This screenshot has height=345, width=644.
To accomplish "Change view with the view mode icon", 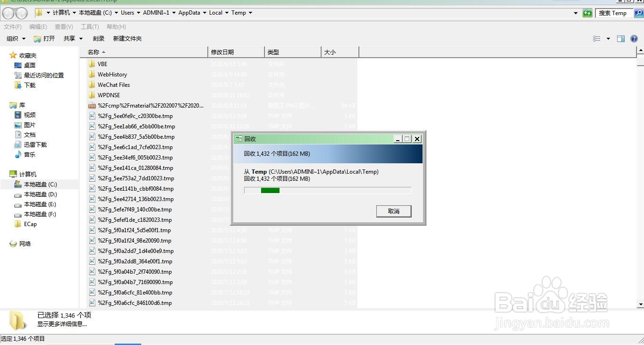I will [x=597, y=39].
